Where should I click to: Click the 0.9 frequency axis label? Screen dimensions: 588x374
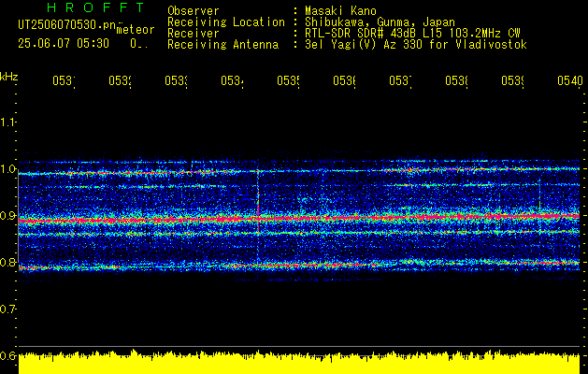(7, 215)
